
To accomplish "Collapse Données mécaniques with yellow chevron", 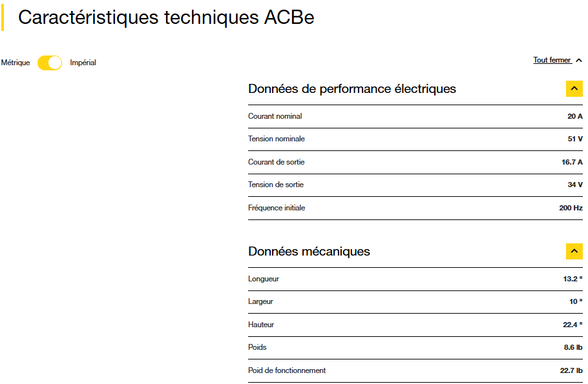I will [x=574, y=251].
